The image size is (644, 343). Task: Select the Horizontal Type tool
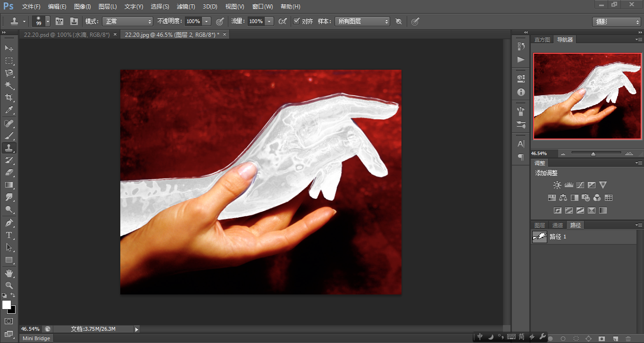pyautogui.click(x=9, y=235)
